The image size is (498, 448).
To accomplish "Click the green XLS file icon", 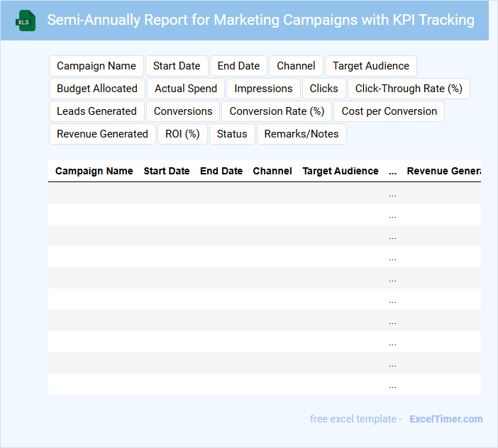I will 26,21.
